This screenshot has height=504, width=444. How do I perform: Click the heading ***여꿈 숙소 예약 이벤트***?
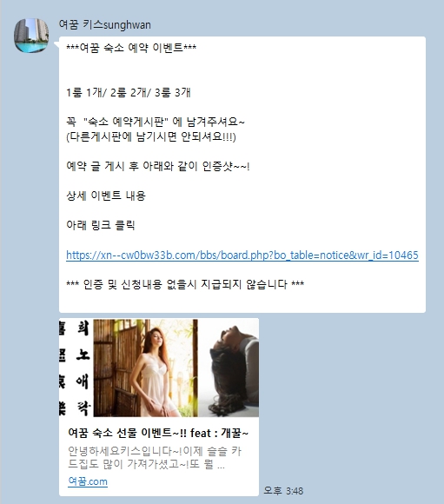pos(131,48)
